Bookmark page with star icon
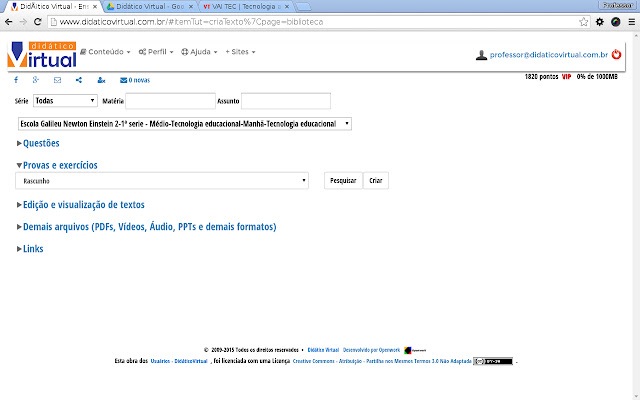The height and width of the screenshot is (400, 640). 584,22
